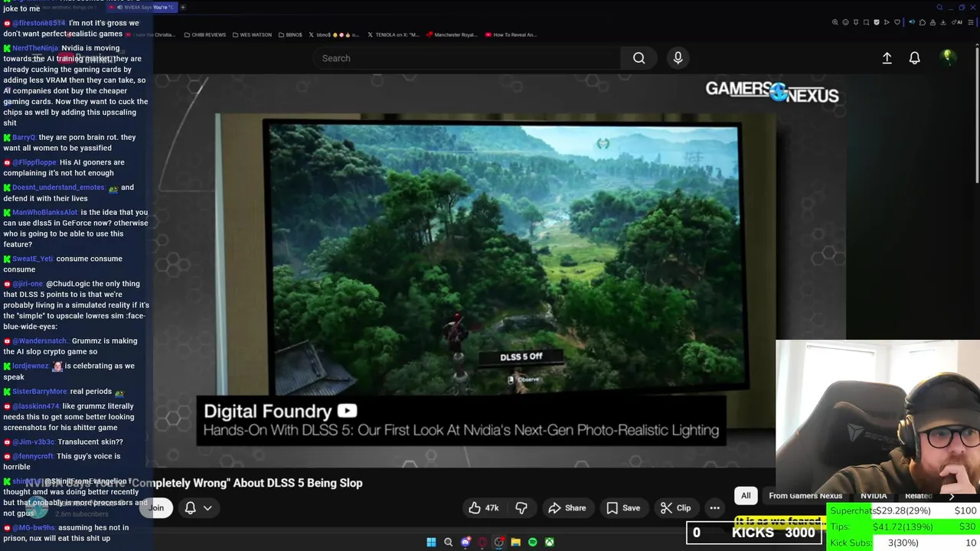Open the WES WATSON bookmark folder
The image size is (980, 551).
(x=251, y=34)
